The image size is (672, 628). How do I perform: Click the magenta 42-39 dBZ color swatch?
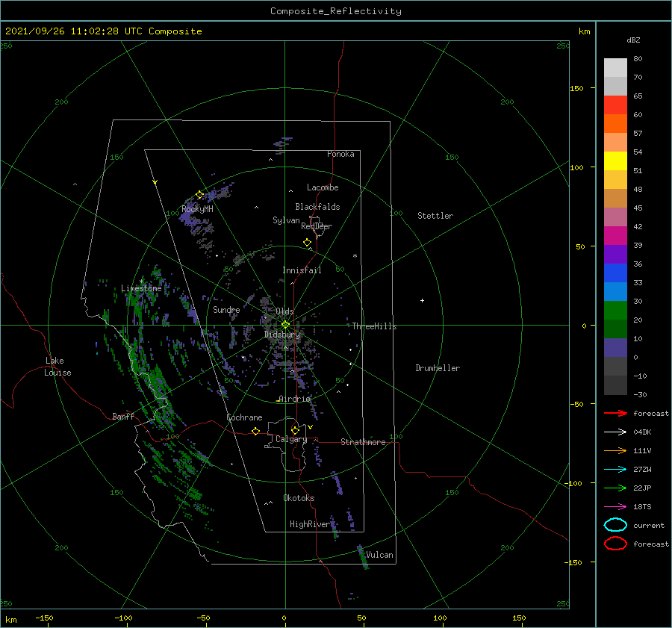tap(615, 236)
